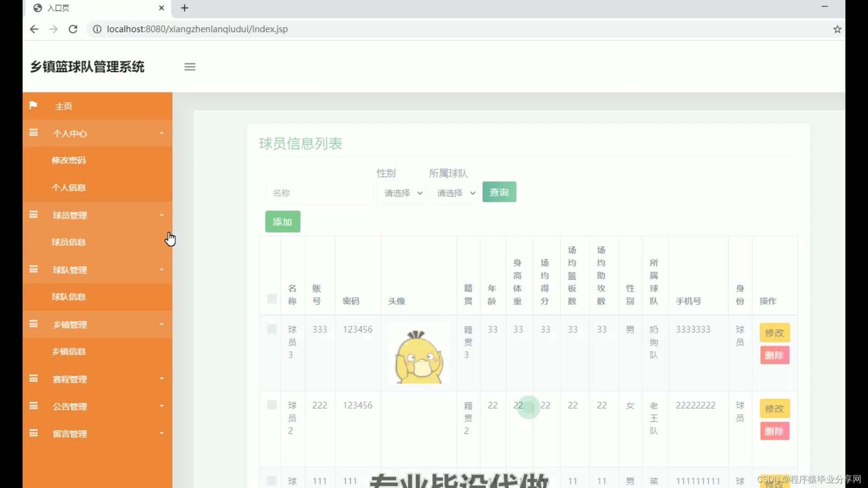
Task: Click the 查询 search button
Action: (499, 192)
